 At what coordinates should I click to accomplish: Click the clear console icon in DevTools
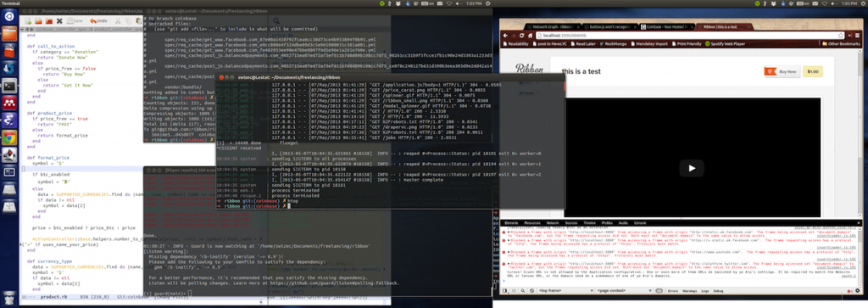pos(531,291)
